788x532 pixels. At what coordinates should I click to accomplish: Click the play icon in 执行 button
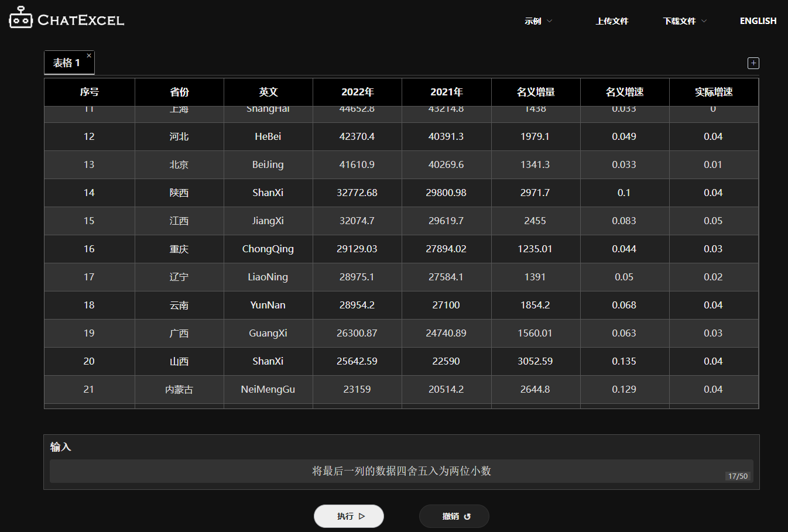(362, 516)
